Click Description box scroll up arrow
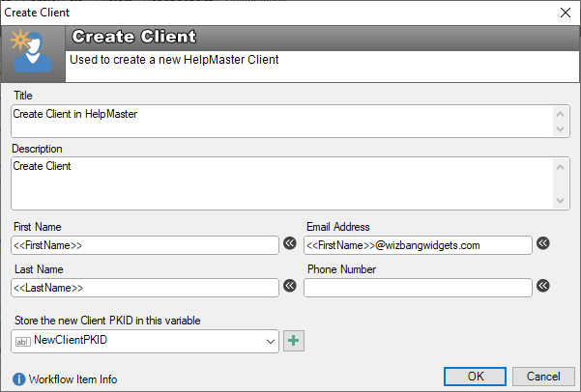The image size is (581, 392). [x=561, y=167]
